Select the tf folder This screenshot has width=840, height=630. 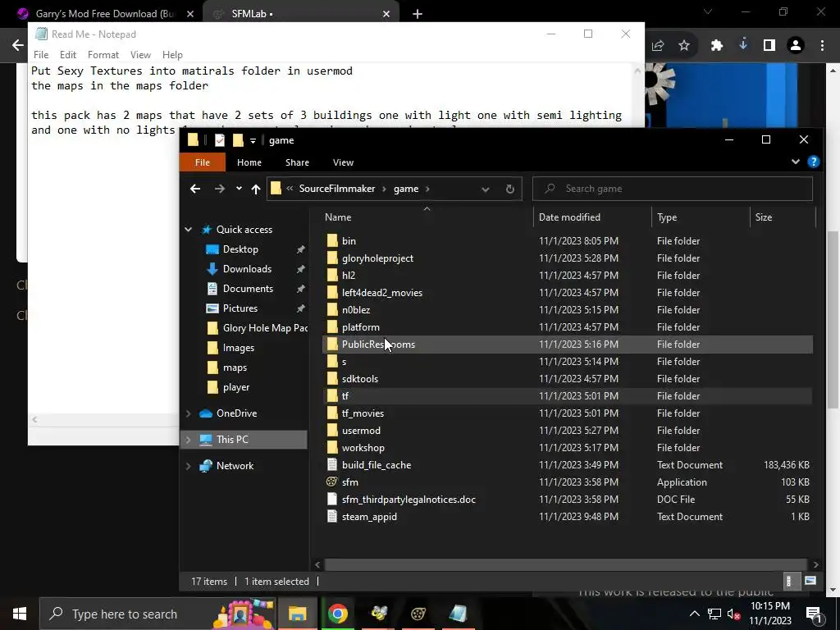[345, 396]
